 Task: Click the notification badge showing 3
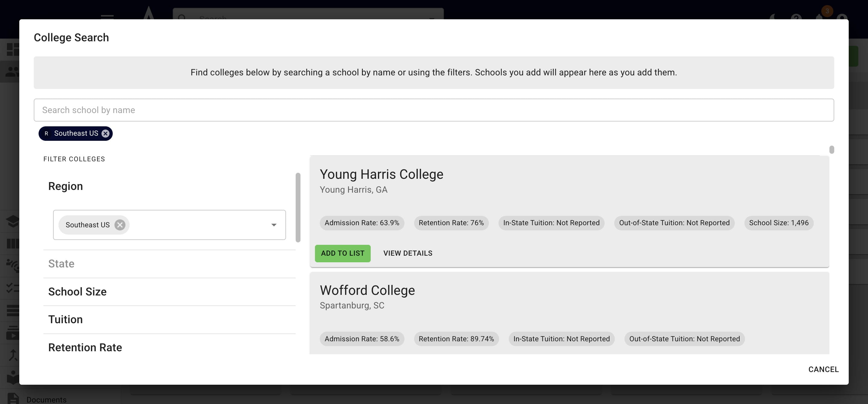click(x=827, y=11)
